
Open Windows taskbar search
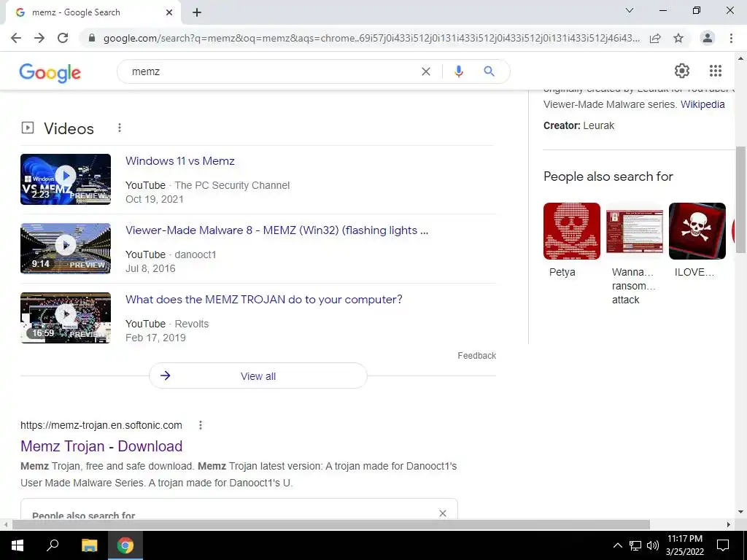tap(53, 545)
